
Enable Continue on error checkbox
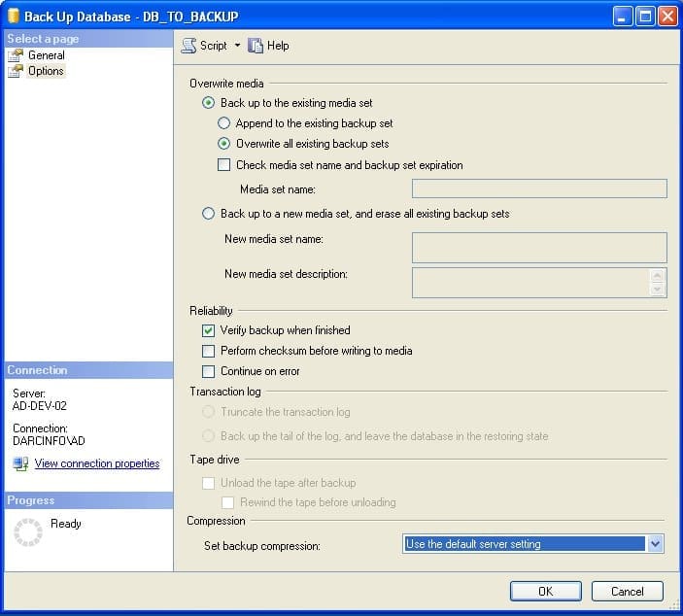point(208,371)
